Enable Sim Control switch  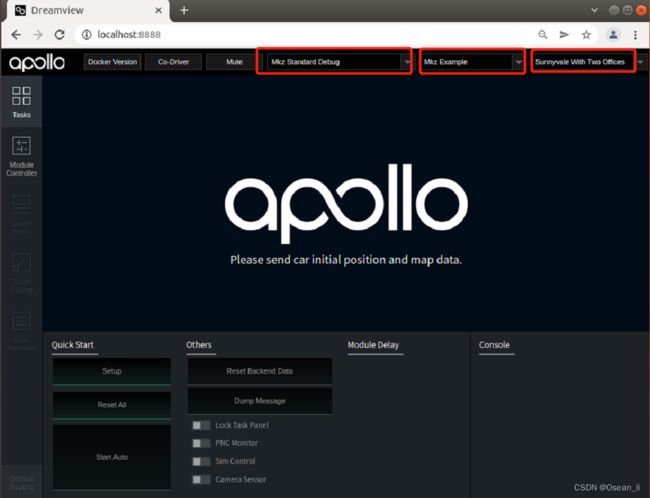click(201, 462)
